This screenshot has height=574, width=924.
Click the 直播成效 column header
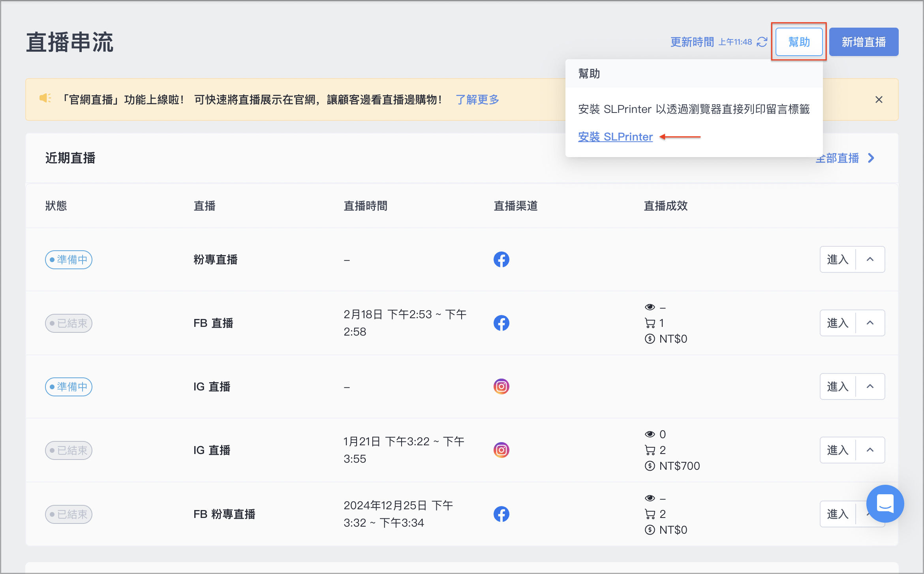666,206
